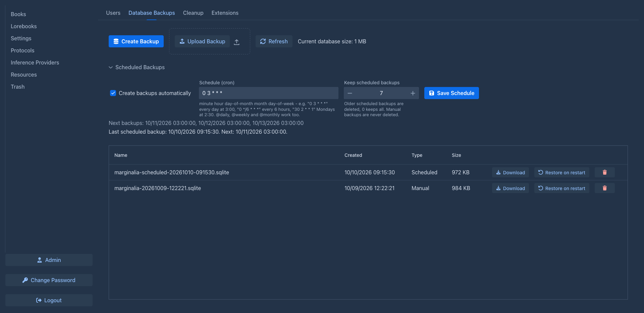The image size is (644, 313).
Task: Click the Create Backup button
Action: (136, 41)
